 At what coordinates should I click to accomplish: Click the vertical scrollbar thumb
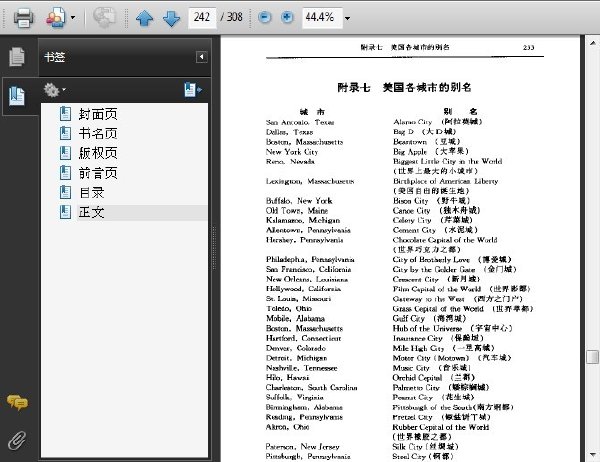point(592,357)
